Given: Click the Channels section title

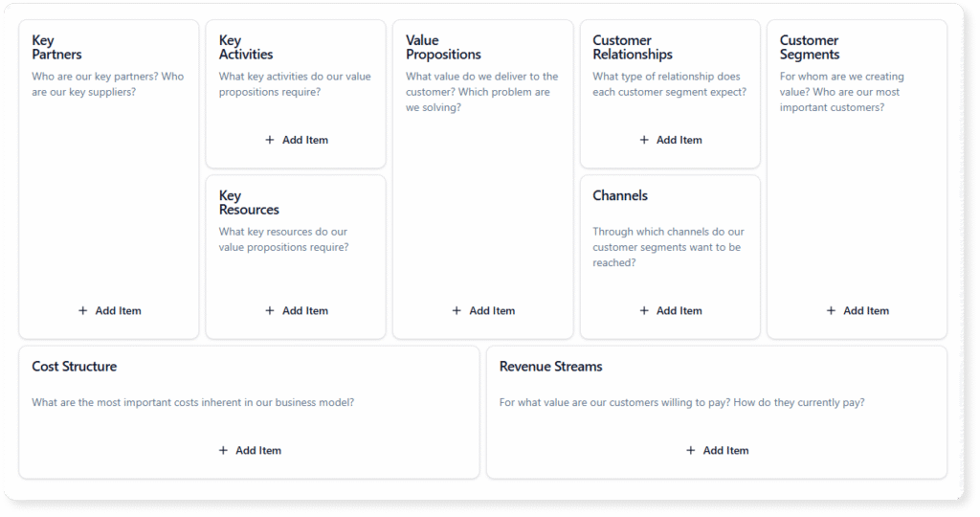Looking at the screenshot, I should [x=620, y=196].
